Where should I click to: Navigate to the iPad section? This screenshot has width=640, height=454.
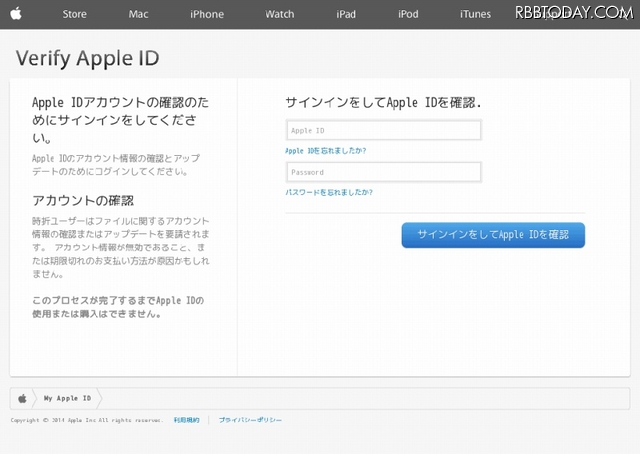pyautogui.click(x=346, y=14)
